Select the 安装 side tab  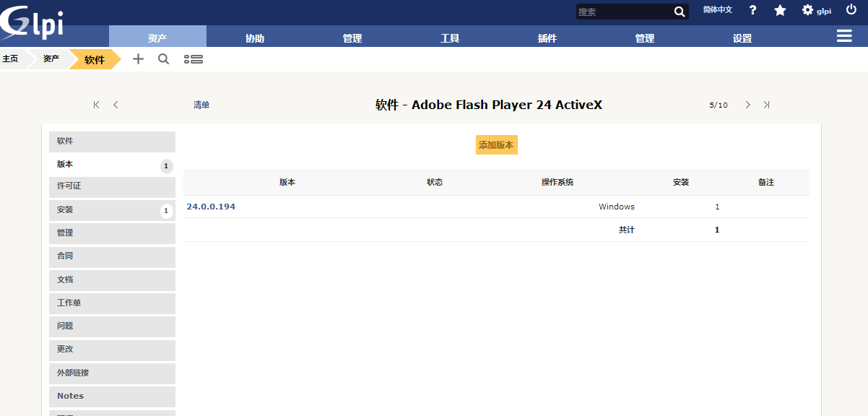[112, 210]
